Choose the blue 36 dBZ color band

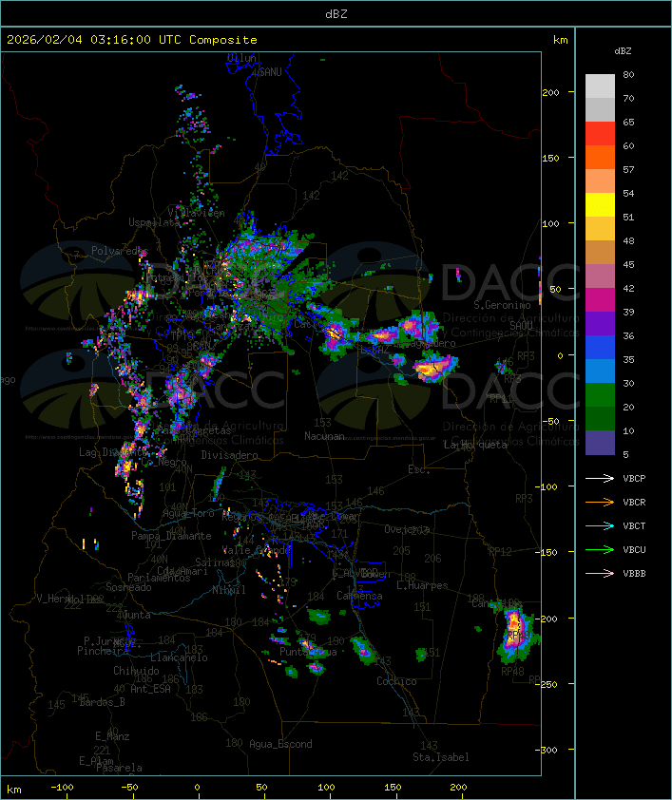point(600,348)
